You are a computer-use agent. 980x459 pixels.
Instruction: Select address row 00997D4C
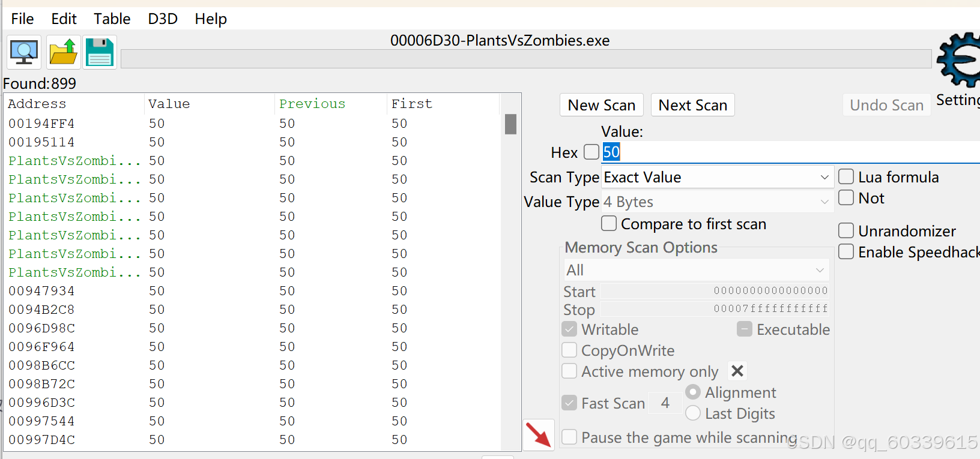252,439
